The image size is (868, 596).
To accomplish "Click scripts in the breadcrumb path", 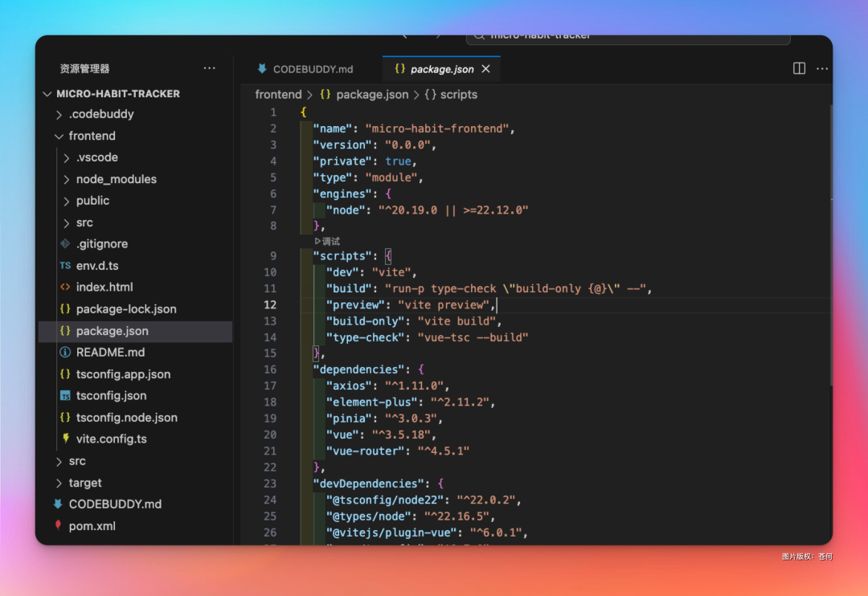I will [x=458, y=95].
